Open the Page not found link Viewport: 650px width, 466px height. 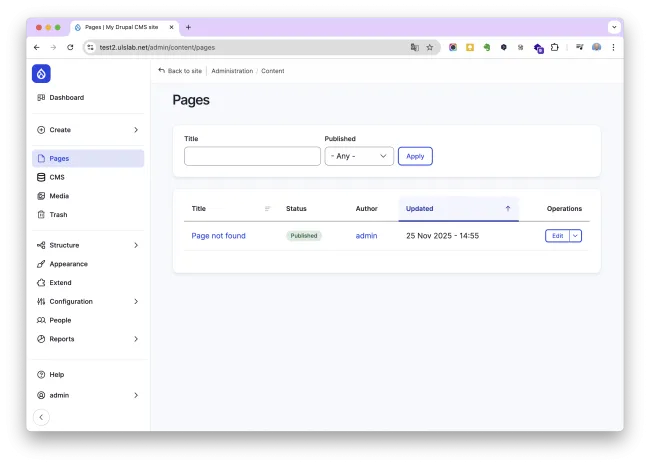pos(218,235)
